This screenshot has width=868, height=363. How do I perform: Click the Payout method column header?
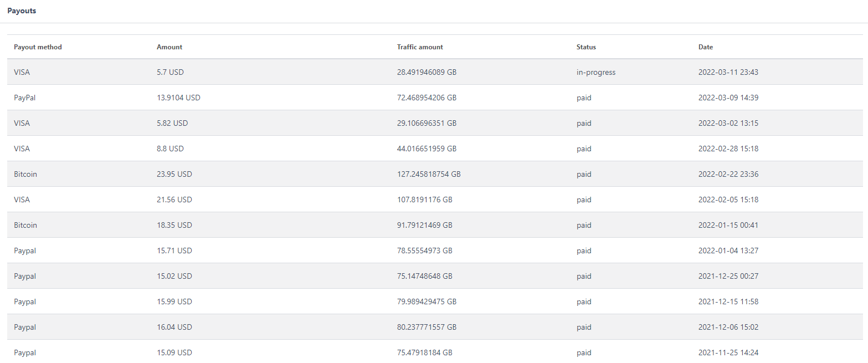[38, 47]
